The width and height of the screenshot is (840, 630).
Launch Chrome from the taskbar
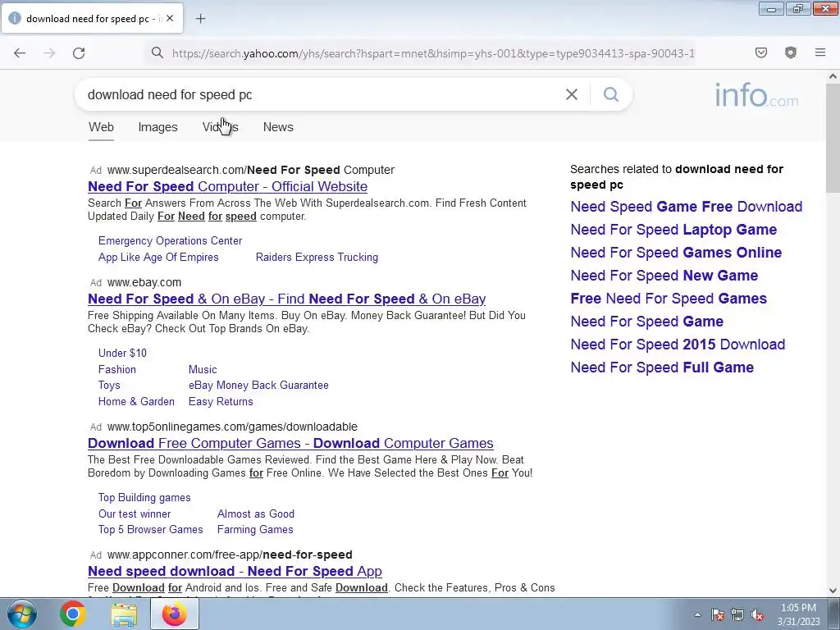[x=72, y=614]
